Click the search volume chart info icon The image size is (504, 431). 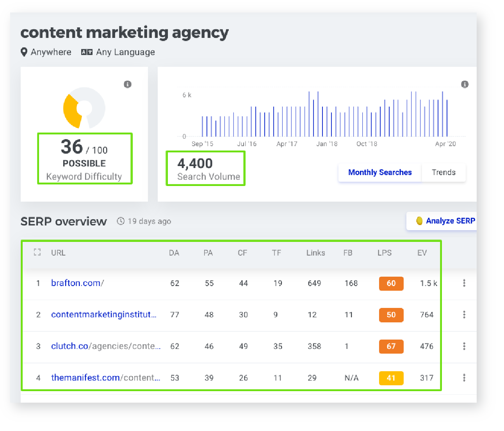[465, 84]
